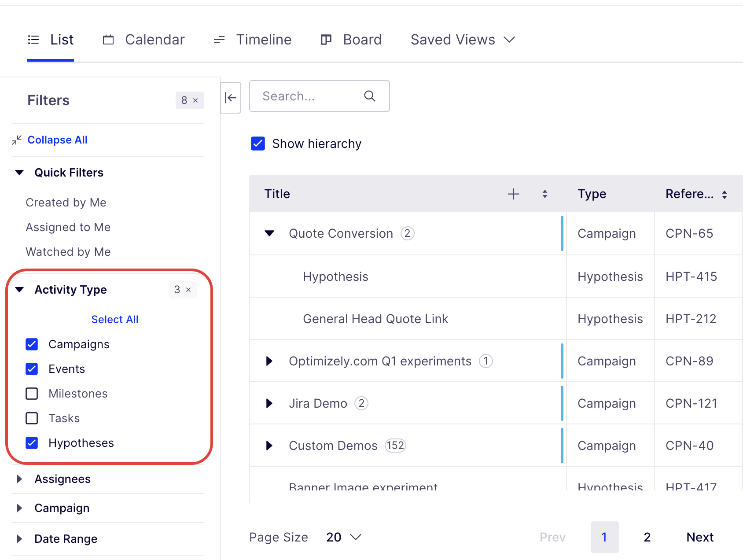
Task: Click the search magnifier icon
Action: (x=370, y=96)
